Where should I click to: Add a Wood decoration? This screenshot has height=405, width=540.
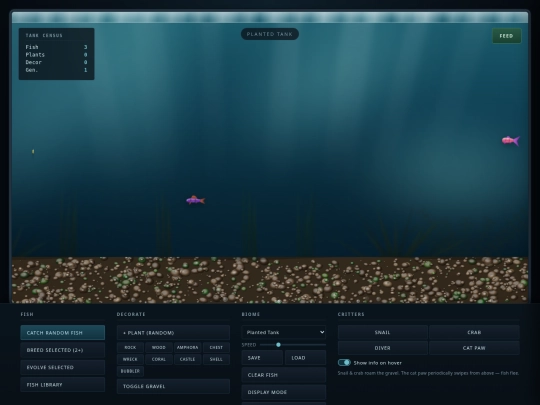point(159,347)
